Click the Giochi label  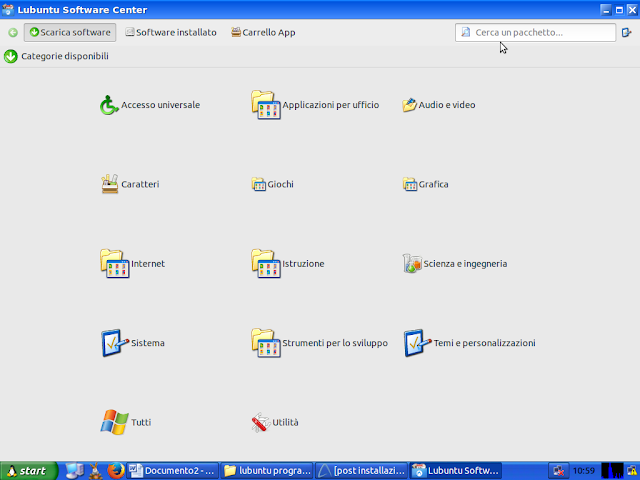[280, 184]
